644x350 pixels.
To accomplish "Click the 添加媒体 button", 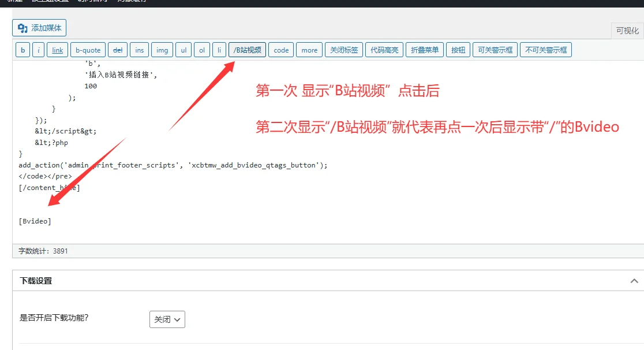I will 39,28.
